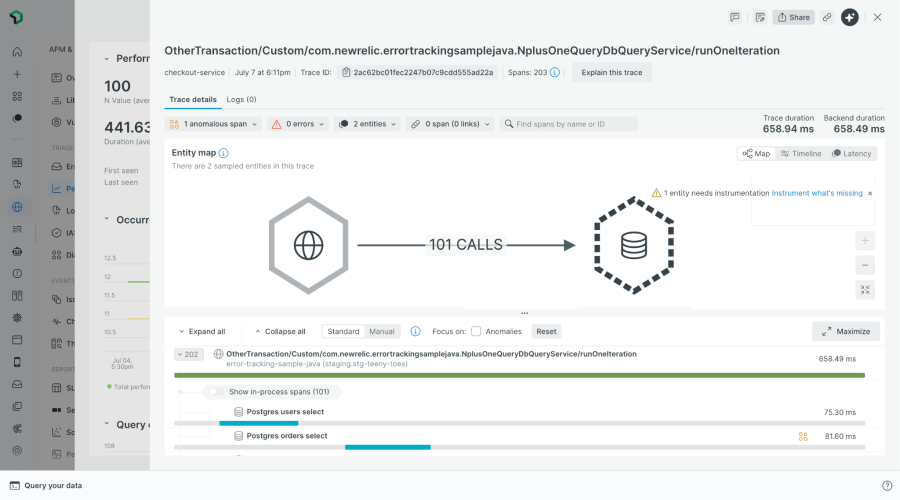The height and width of the screenshot is (500, 900).
Task: Click the Entity map info icon
Action: [x=223, y=153]
